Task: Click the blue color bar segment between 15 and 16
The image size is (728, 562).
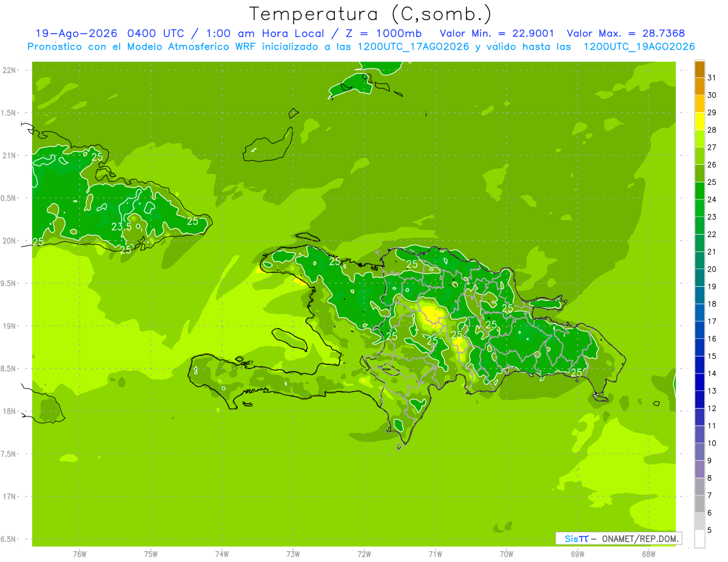Action: [699, 347]
